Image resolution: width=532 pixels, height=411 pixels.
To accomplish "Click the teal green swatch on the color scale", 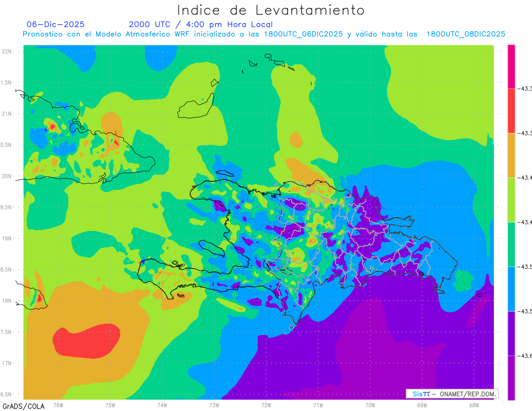I will click(511, 244).
